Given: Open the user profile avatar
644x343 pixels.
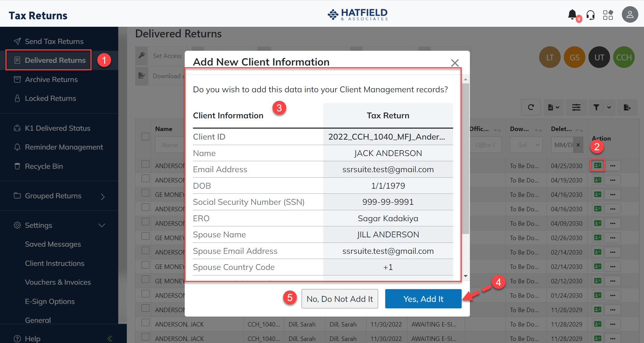Looking at the screenshot, I should (x=630, y=15).
